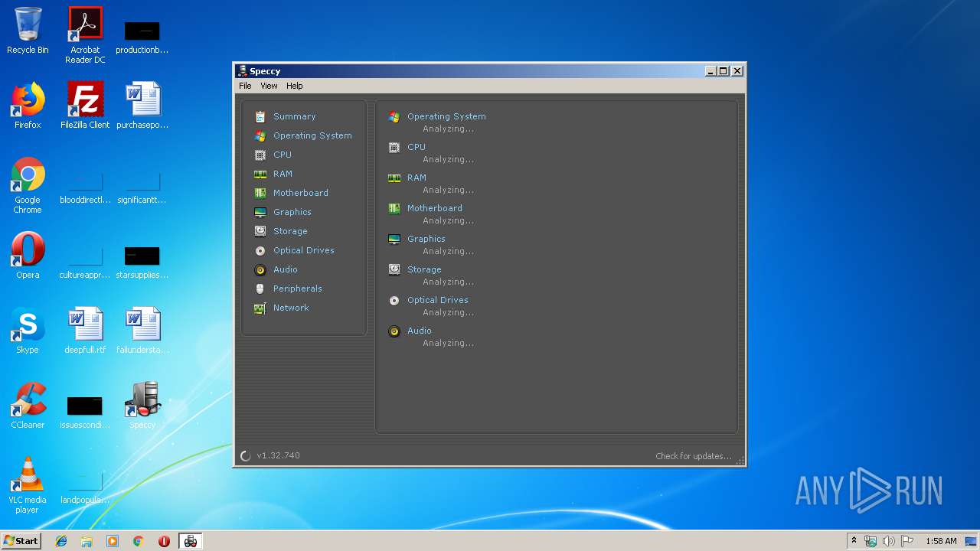
Task: Click the Peripherals mouse icon in sidebar
Action: tap(260, 289)
